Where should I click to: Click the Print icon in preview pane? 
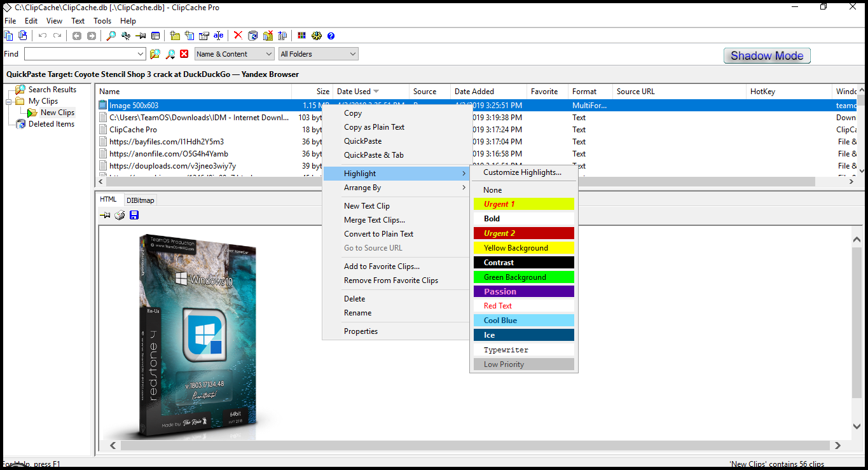pos(120,216)
